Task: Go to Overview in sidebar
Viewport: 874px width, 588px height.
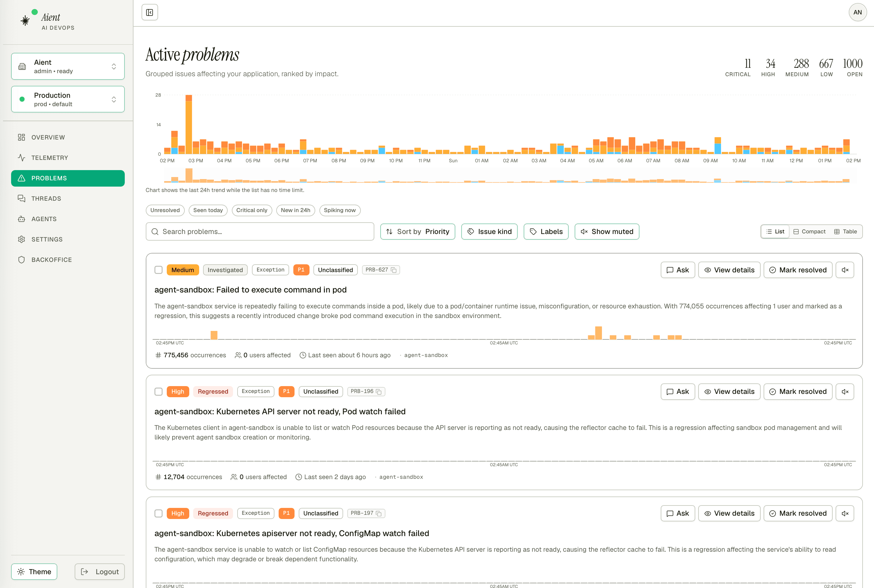Action: [x=68, y=137]
